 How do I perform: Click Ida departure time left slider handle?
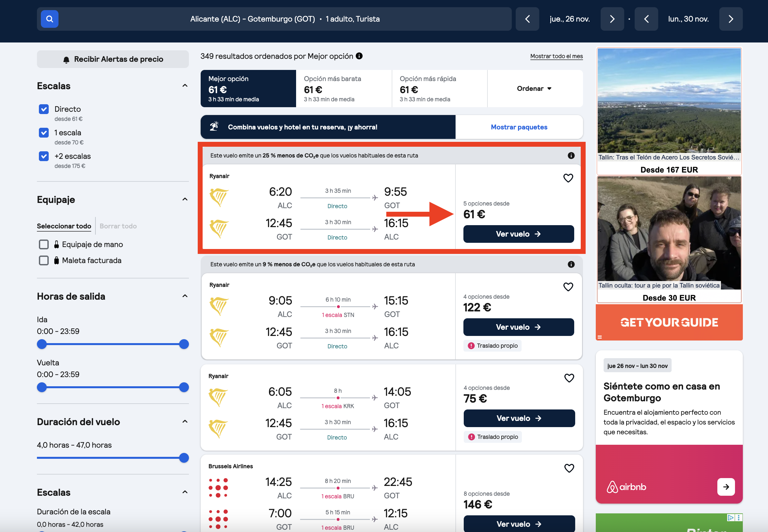click(x=42, y=344)
